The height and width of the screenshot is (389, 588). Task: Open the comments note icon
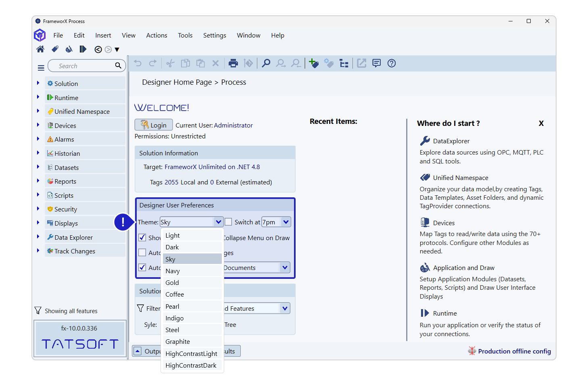[377, 63]
